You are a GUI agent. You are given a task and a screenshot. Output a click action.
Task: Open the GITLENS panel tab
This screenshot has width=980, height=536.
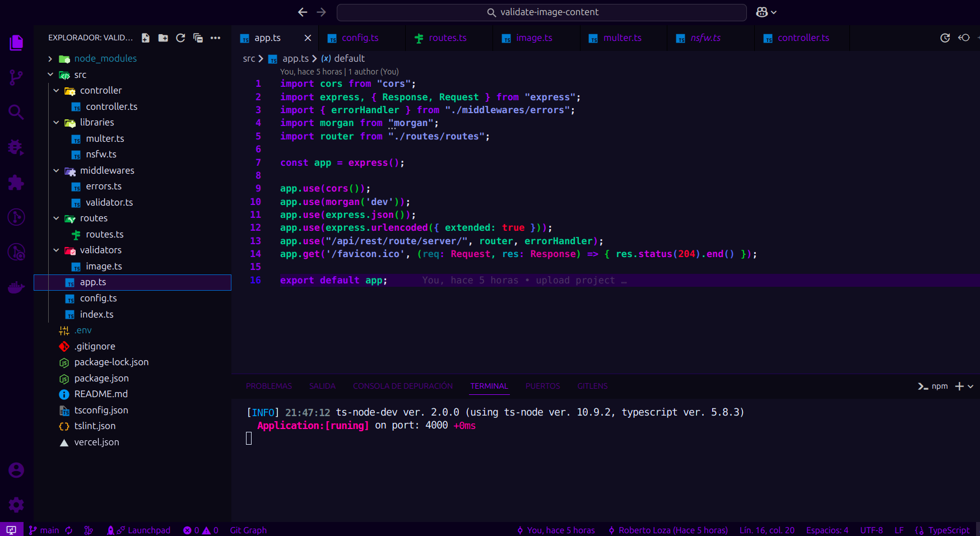(592, 386)
